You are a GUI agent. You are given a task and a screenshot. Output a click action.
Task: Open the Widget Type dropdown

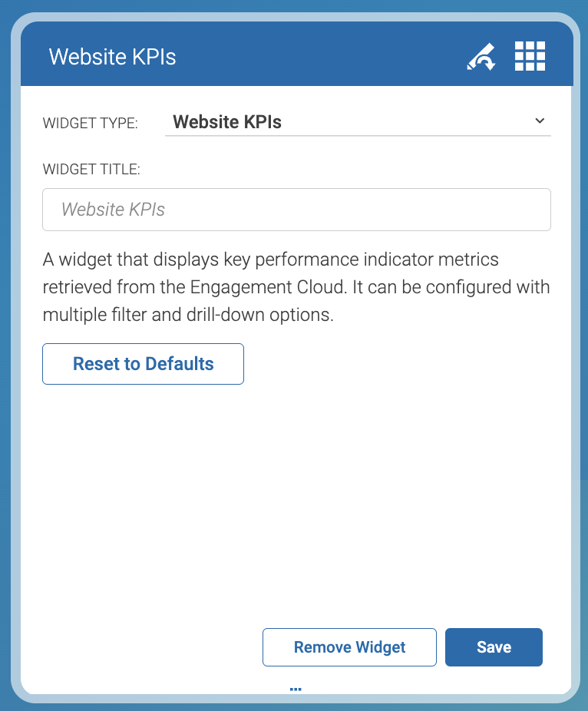[357, 121]
